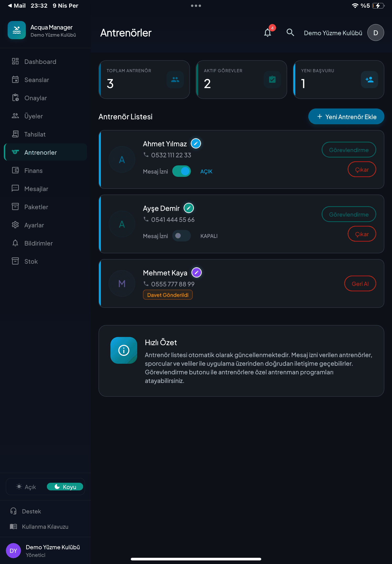Click the search magnifier icon
The image size is (392, 564).
290,33
